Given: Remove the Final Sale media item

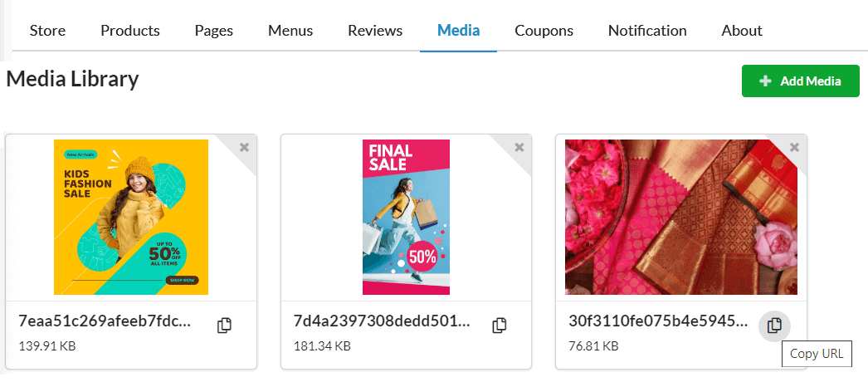Looking at the screenshot, I should 519,147.
